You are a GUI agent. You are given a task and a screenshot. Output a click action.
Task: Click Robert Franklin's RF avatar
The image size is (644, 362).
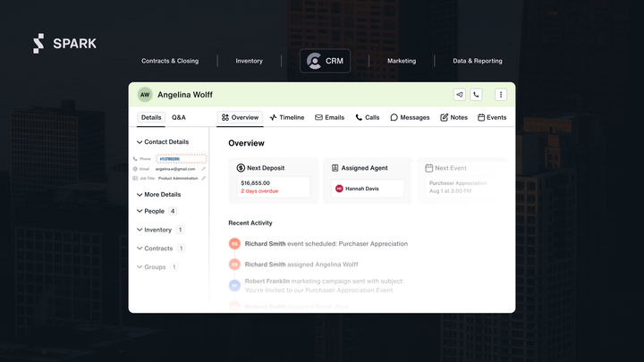234,285
